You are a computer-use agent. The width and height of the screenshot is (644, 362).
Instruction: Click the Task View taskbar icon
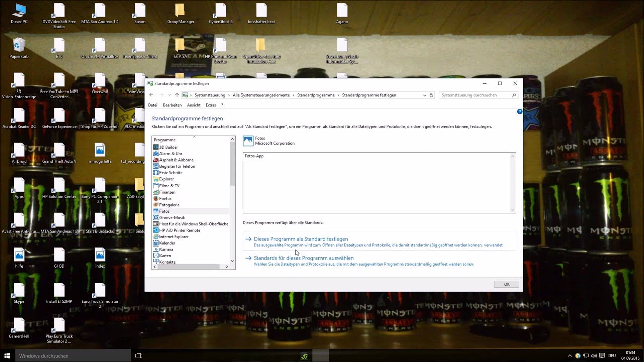pyautogui.click(x=139, y=356)
